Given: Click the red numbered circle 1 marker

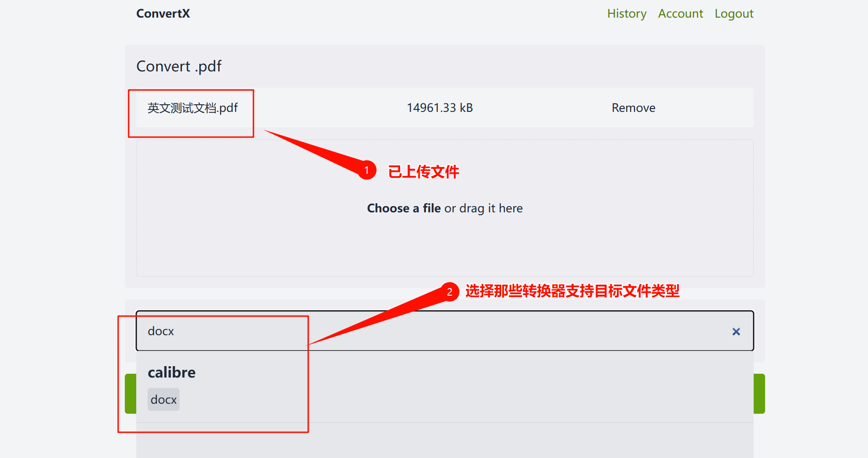Looking at the screenshot, I should (367, 170).
